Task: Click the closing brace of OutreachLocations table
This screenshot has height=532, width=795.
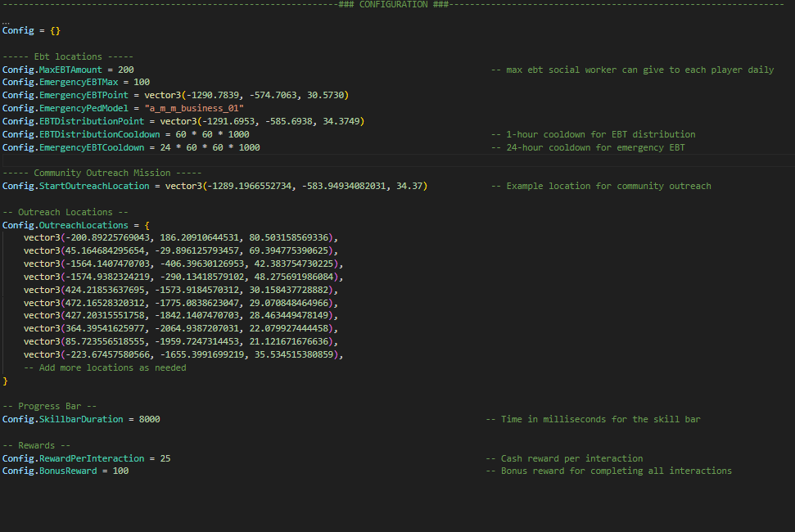Action: pos(5,381)
